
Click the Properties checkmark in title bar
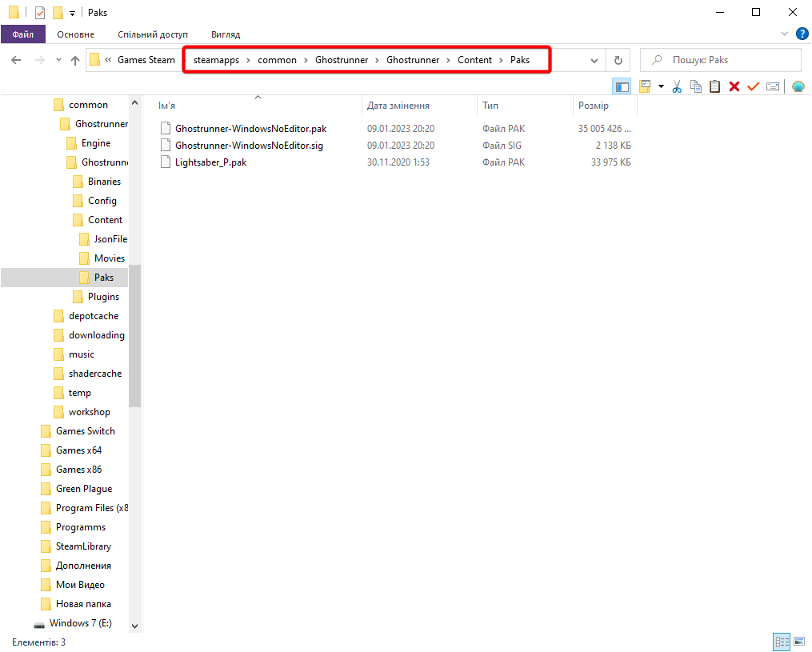(x=40, y=13)
